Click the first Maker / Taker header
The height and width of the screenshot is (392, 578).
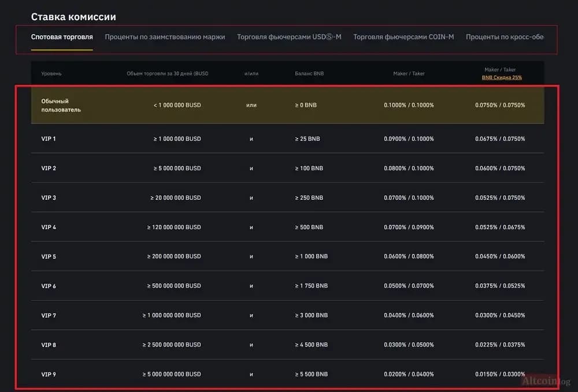pyautogui.click(x=409, y=73)
